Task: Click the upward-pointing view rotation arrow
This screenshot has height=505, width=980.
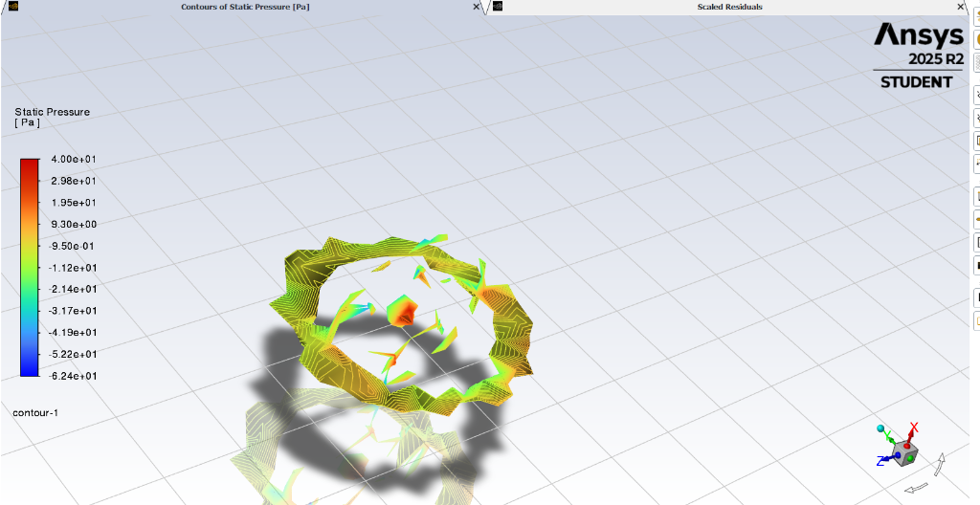Action: click(x=941, y=464)
